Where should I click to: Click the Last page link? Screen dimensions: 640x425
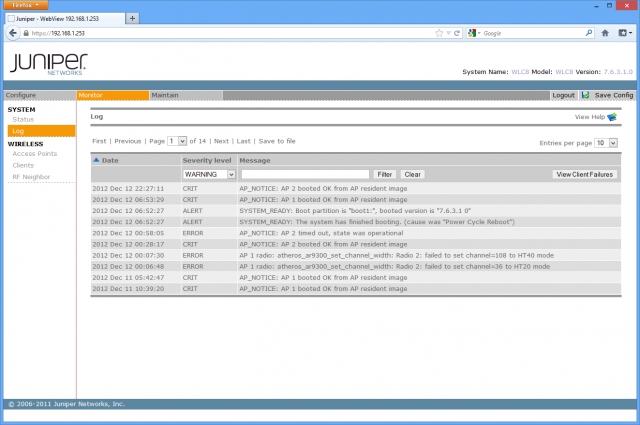pos(243,141)
